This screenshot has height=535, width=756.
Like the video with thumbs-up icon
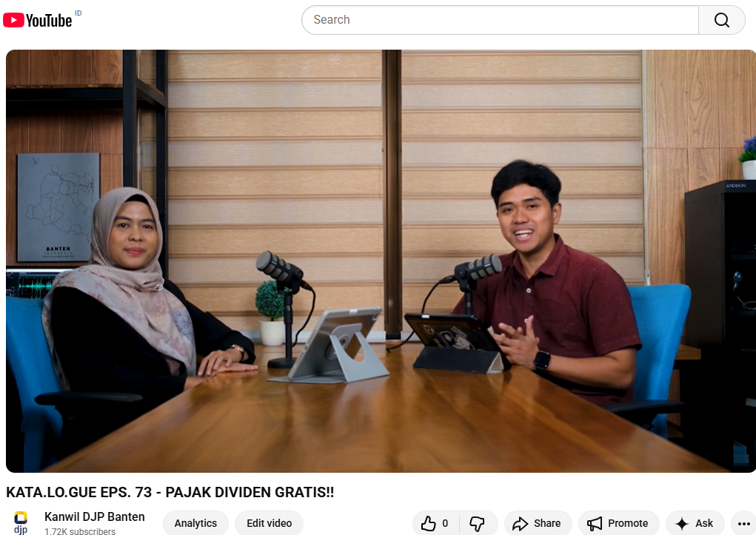[x=429, y=524]
